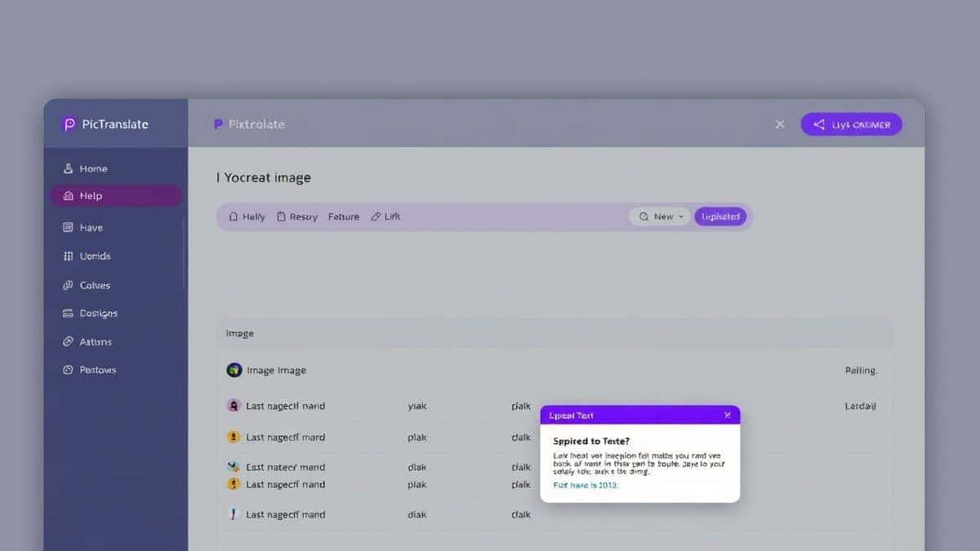Select the highlighted Help sidebar item
This screenshot has width=980, height=551.
point(115,196)
